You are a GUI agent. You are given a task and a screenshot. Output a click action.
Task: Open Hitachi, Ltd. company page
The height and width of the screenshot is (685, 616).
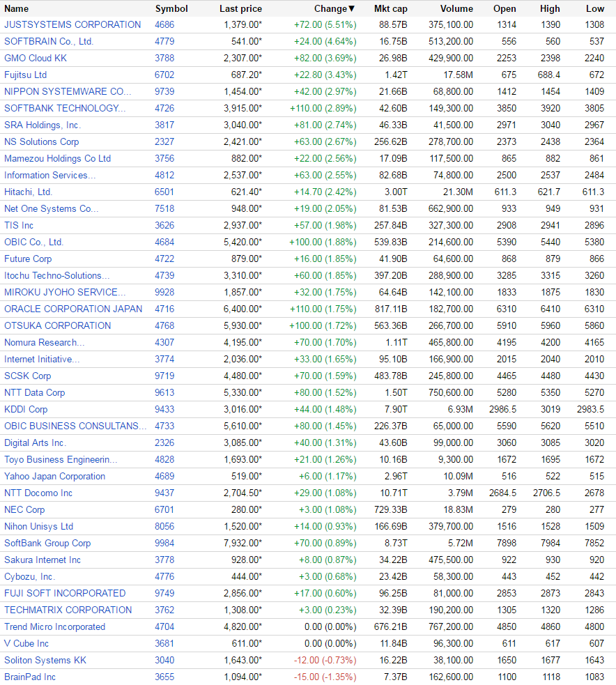pyautogui.click(x=29, y=192)
